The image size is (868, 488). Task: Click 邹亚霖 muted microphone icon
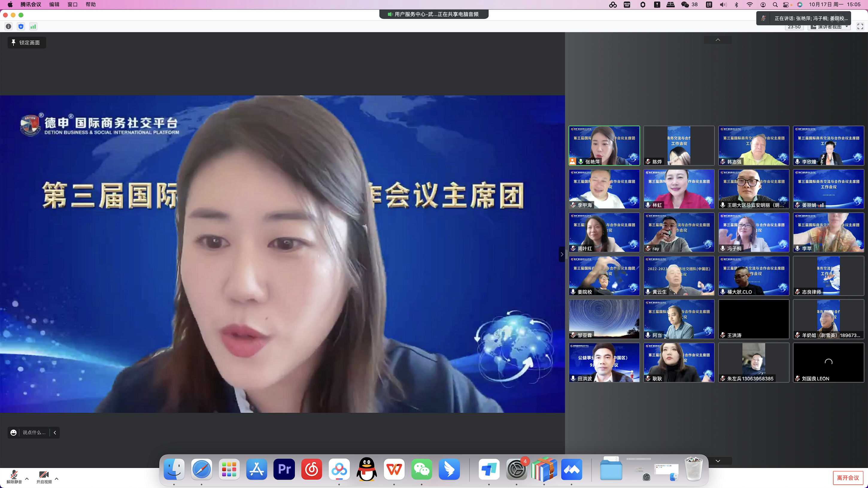(x=573, y=335)
